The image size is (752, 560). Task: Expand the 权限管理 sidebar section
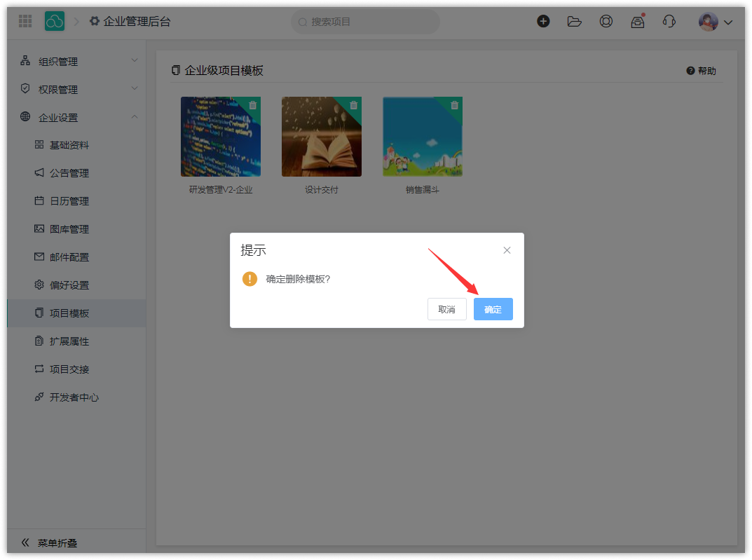77,90
